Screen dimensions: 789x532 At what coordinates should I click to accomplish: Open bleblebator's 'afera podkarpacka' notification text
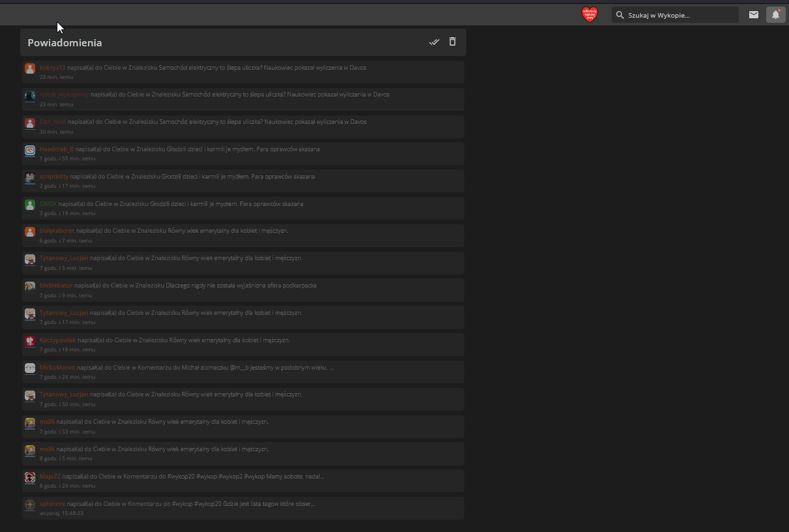[x=196, y=286]
